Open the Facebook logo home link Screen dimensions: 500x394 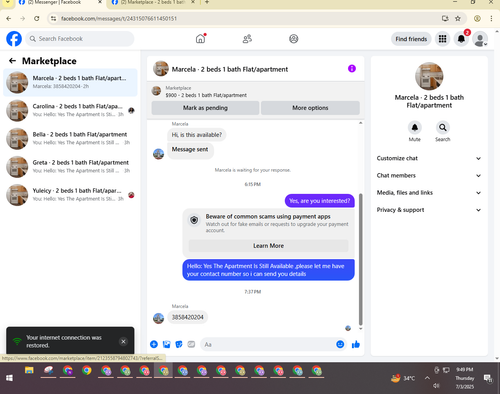(x=14, y=39)
